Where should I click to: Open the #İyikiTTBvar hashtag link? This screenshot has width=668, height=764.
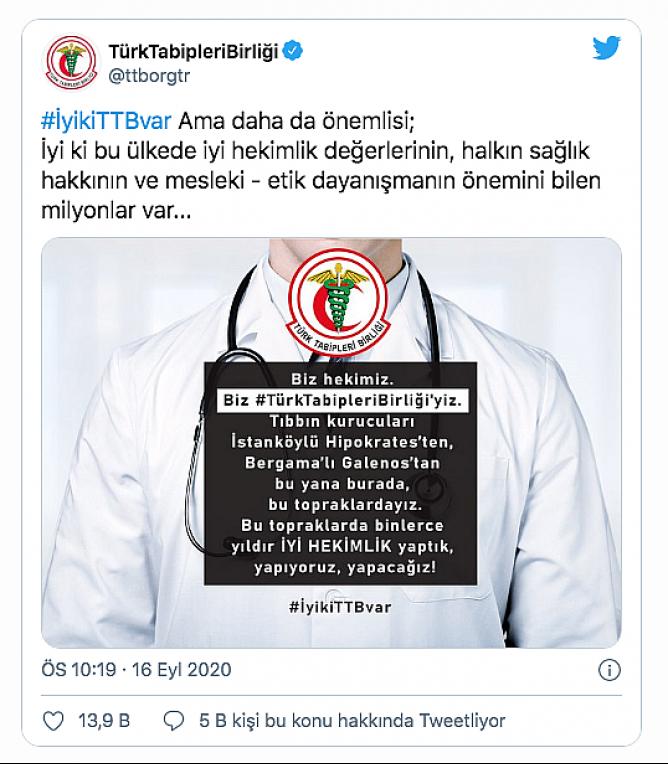(106, 121)
